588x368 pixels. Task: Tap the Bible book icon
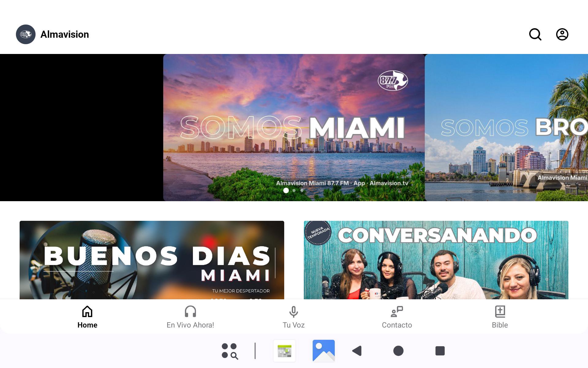(x=500, y=312)
